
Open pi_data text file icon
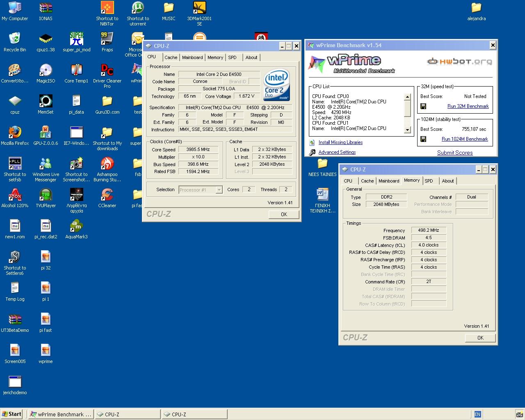tap(76, 105)
